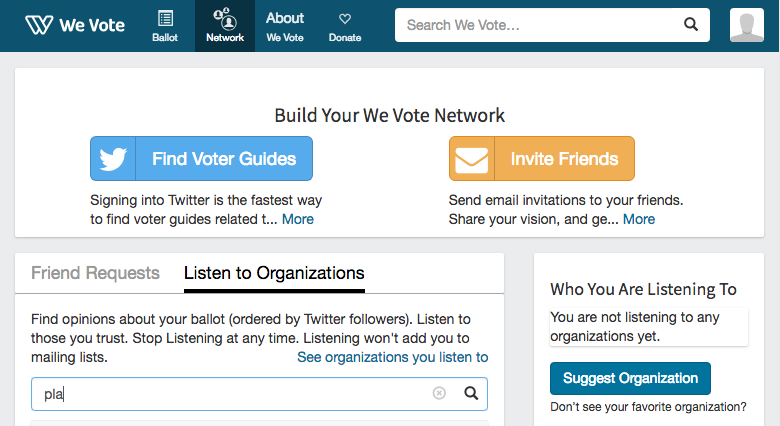Image resolution: width=780 pixels, height=426 pixels.
Task: Click Suggest Organization button
Action: tap(630, 378)
